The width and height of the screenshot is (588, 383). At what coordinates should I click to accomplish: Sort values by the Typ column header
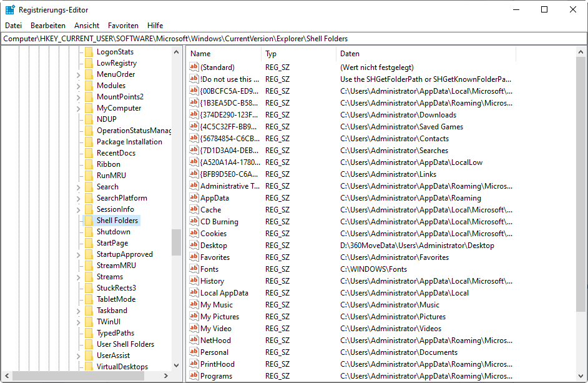pos(298,54)
